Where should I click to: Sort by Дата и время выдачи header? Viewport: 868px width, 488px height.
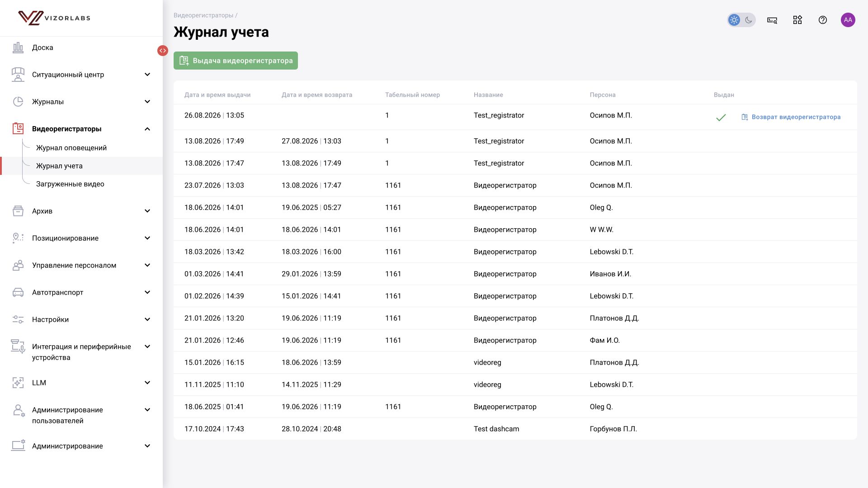tap(217, 95)
